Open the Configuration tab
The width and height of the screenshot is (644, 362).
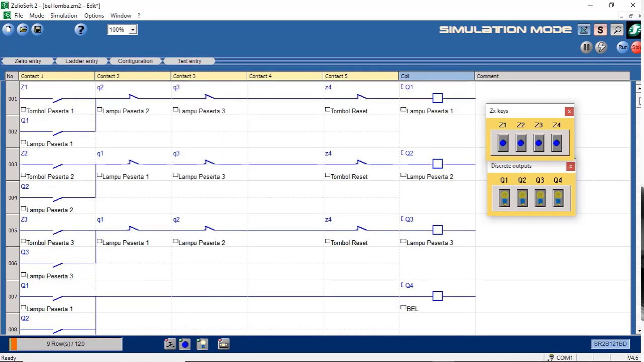135,61
